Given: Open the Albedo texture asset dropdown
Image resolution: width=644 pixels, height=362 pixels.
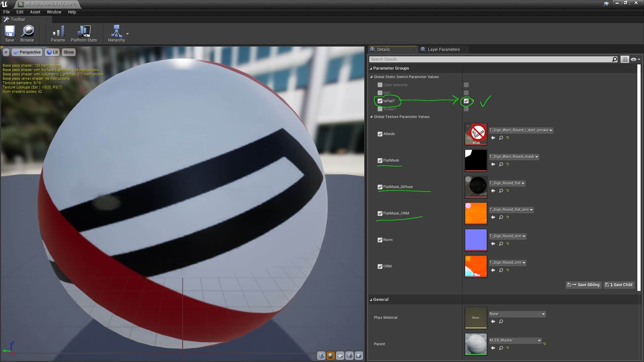Looking at the screenshot, I should 521,130.
